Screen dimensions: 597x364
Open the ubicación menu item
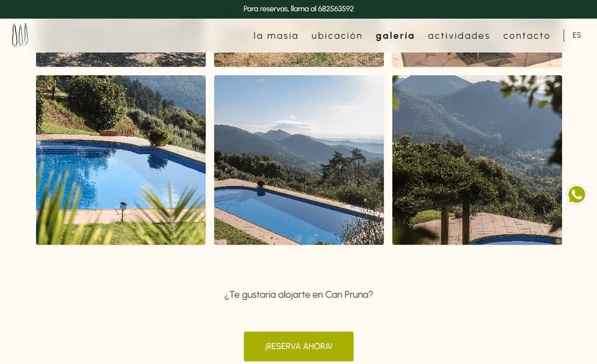point(337,36)
